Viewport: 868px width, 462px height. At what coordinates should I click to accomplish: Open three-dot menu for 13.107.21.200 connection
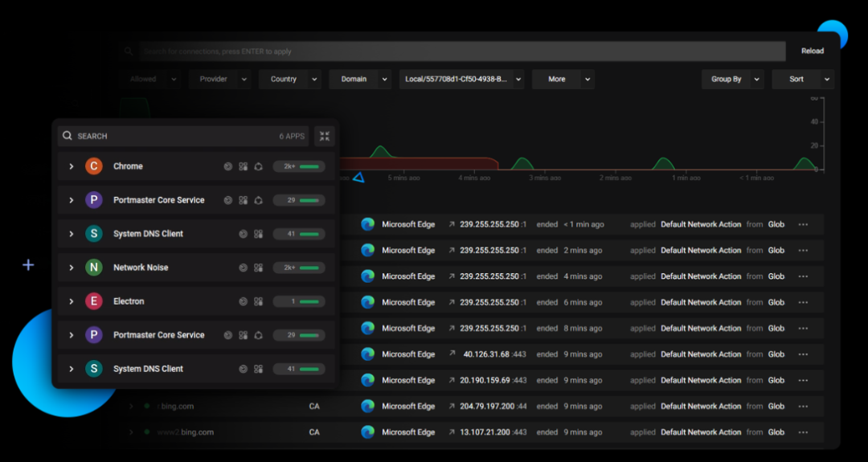803,432
